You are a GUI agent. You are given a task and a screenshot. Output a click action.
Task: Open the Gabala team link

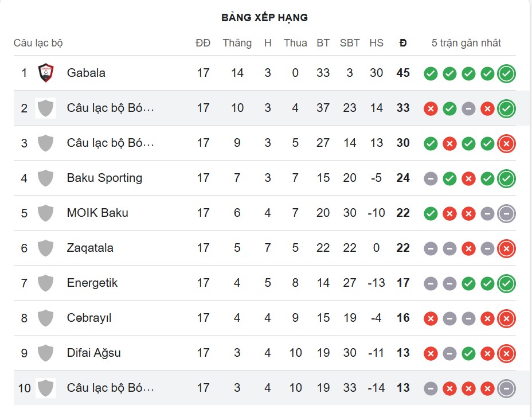click(86, 73)
